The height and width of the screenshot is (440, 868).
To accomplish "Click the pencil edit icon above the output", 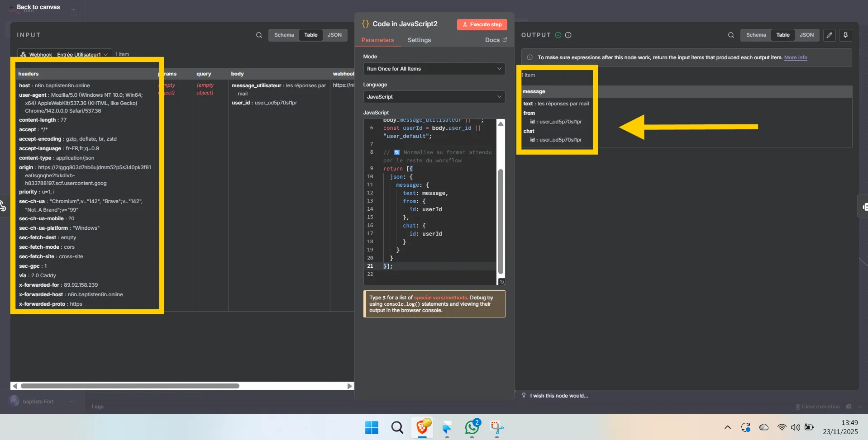I will (x=830, y=35).
